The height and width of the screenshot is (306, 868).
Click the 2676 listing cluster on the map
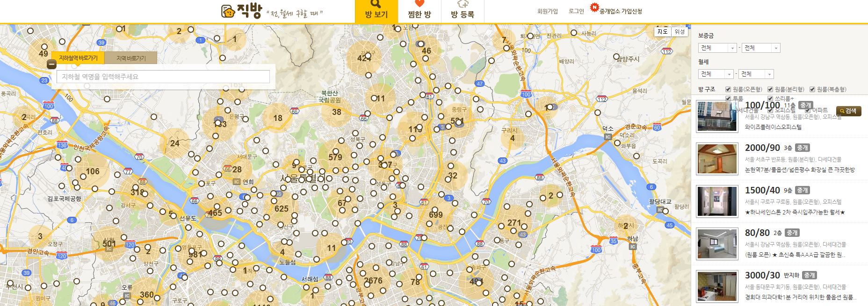pyautogui.click(x=373, y=281)
